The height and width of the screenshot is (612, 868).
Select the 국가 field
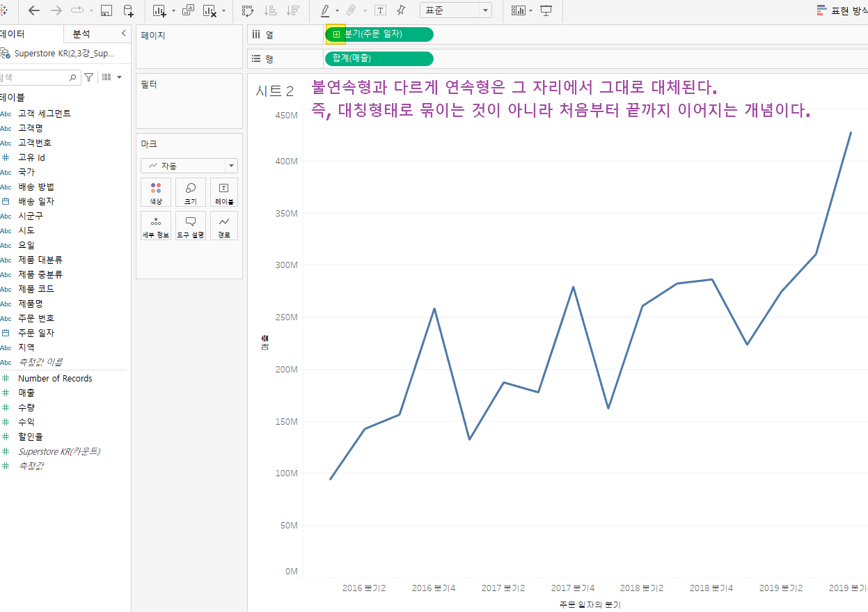[x=26, y=172]
